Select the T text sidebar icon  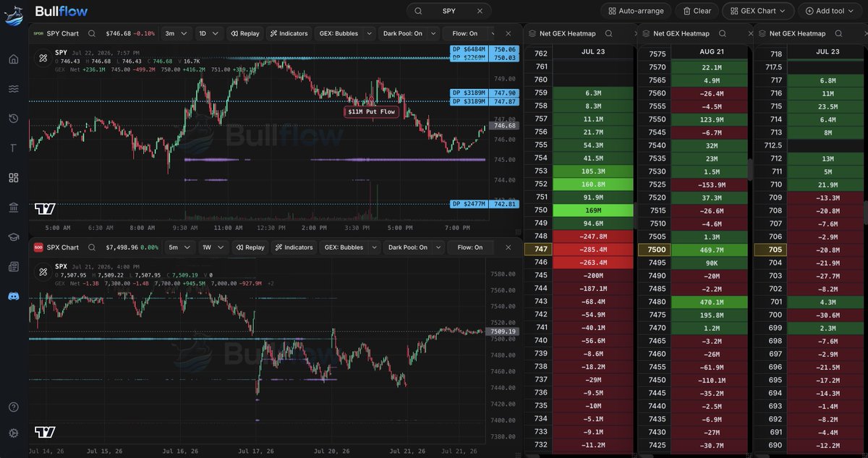point(13,148)
